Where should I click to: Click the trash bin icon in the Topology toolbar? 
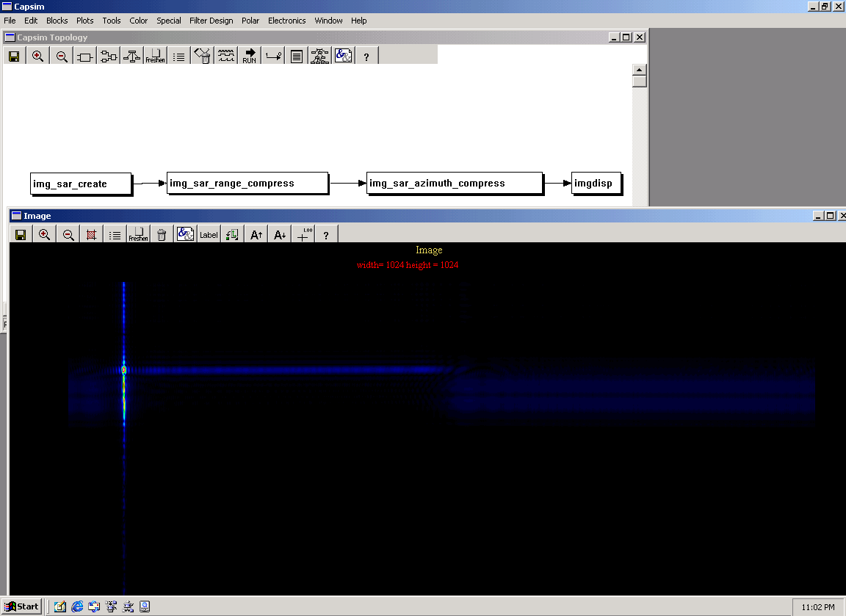point(203,56)
